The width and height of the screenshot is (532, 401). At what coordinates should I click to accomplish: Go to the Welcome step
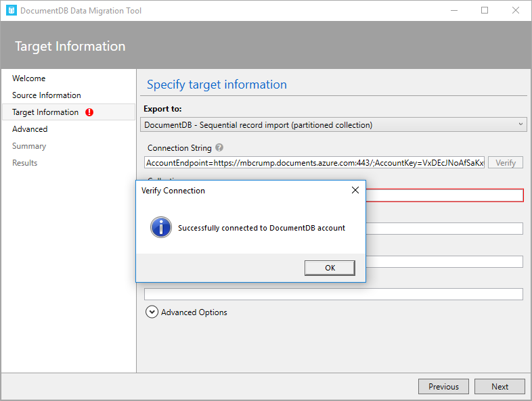coord(29,78)
